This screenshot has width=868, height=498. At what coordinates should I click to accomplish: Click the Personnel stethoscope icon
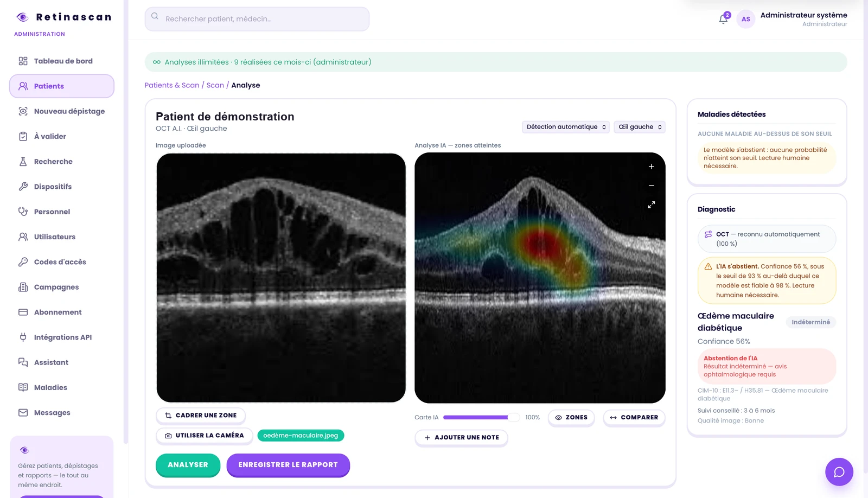tap(23, 212)
